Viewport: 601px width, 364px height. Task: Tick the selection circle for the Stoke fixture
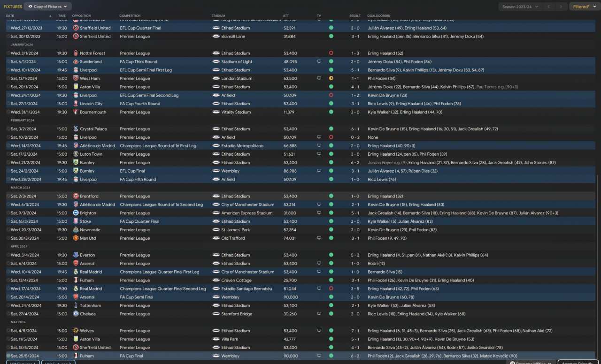coord(8,221)
